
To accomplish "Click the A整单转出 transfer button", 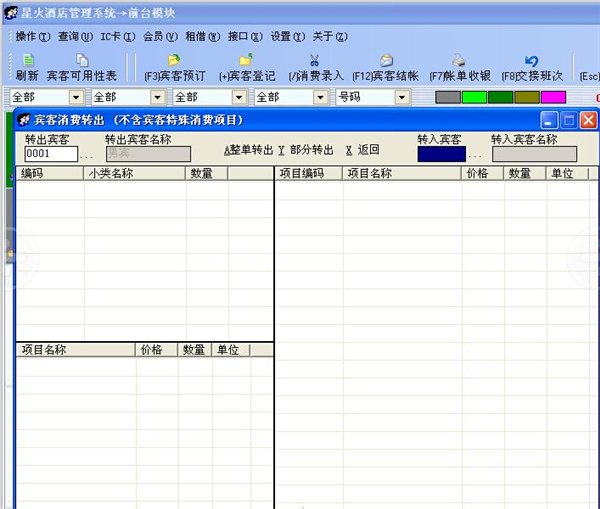I will [248, 150].
